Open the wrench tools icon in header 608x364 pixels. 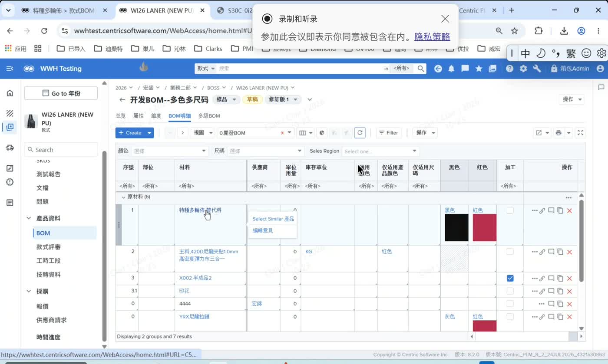[x=537, y=69]
